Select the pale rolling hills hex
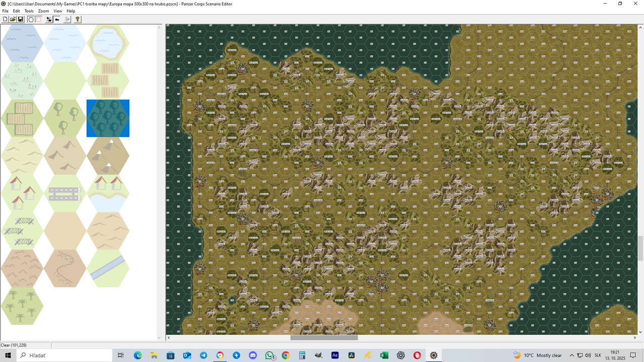 click(22, 156)
